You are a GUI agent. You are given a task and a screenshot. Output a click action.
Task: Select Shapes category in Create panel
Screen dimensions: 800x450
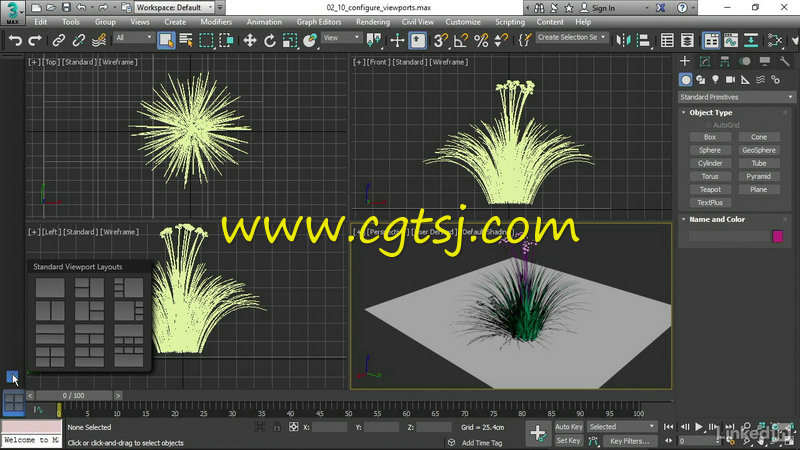[x=701, y=80]
